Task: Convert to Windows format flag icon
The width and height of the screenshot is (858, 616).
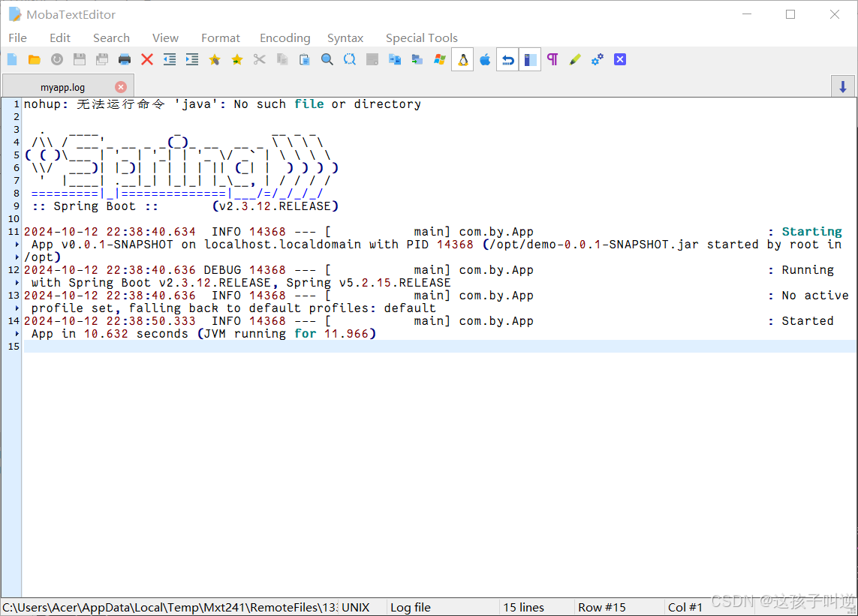Action: point(439,59)
